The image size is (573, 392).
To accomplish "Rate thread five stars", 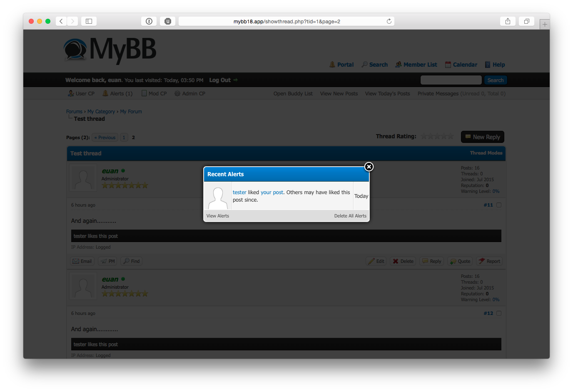I will [450, 136].
